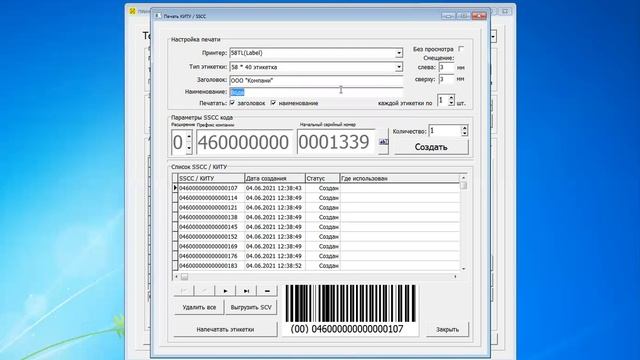640x360 pixels.
Task: Click Выгрузить SCV button
Action: [x=251, y=307]
